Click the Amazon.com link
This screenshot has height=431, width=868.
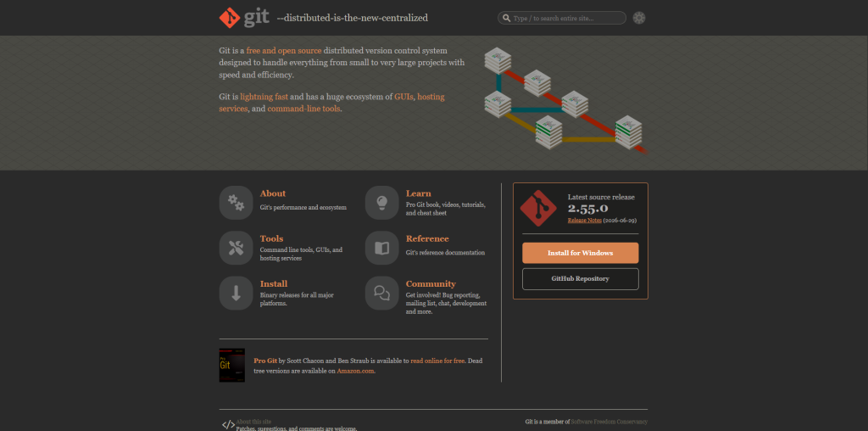pos(356,371)
